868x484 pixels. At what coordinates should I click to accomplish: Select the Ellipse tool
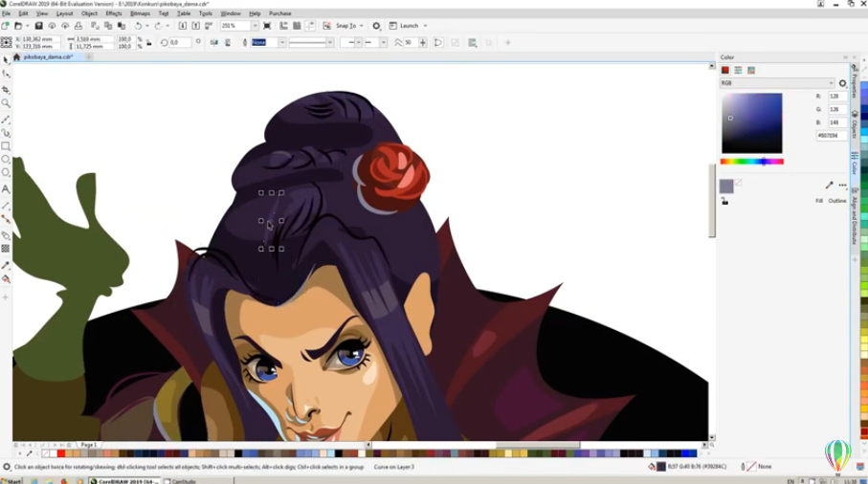[6, 160]
